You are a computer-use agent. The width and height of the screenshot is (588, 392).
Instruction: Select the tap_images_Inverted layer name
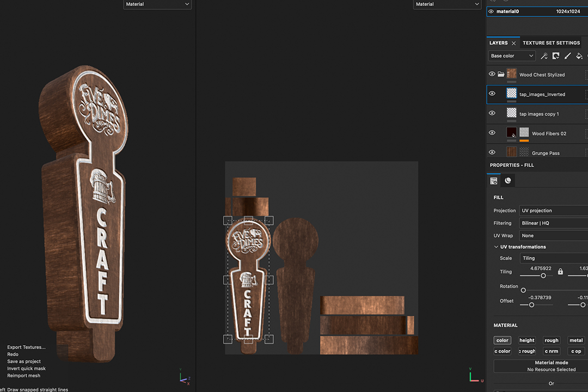(542, 94)
